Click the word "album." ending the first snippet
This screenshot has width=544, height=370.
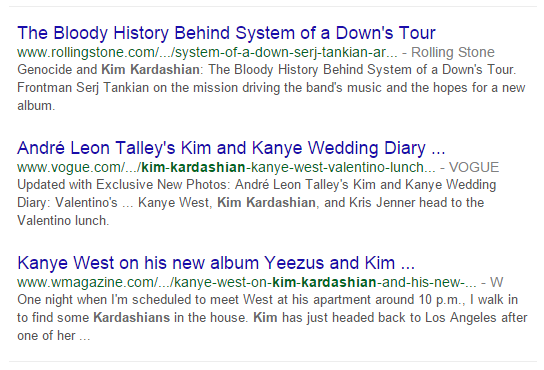(x=36, y=106)
